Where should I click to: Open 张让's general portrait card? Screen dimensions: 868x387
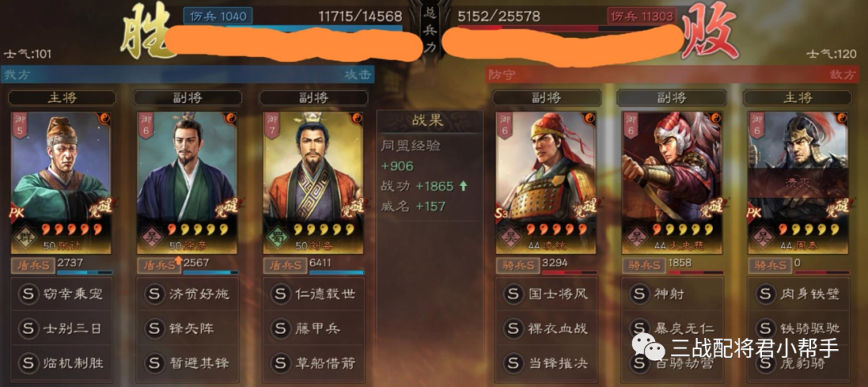(x=61, y=183)
